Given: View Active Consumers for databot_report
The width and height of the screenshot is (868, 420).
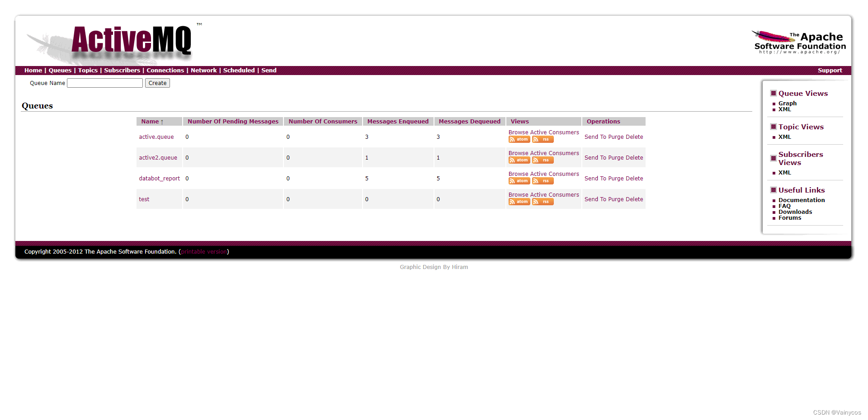Looking at the screenshot, I should (555, 174).
